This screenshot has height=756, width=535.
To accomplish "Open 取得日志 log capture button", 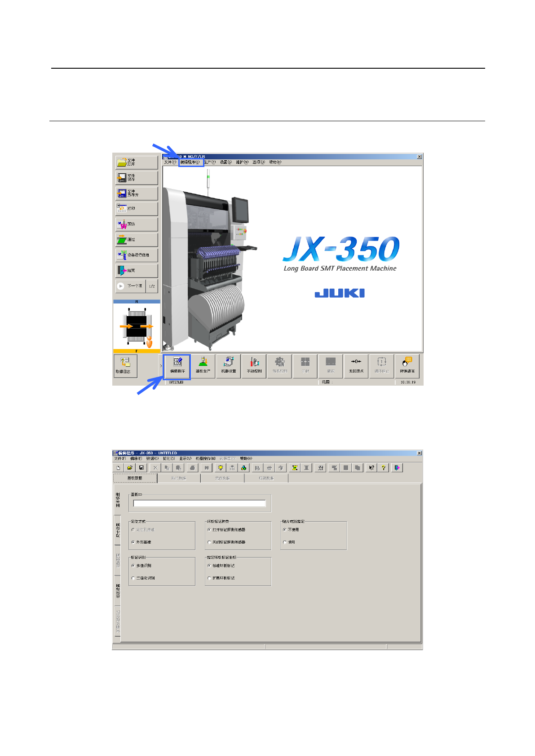I will click(x=125, y=366).
